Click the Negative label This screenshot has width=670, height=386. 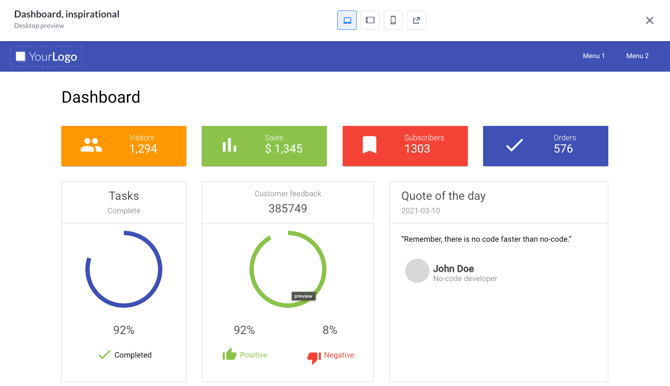339,355
